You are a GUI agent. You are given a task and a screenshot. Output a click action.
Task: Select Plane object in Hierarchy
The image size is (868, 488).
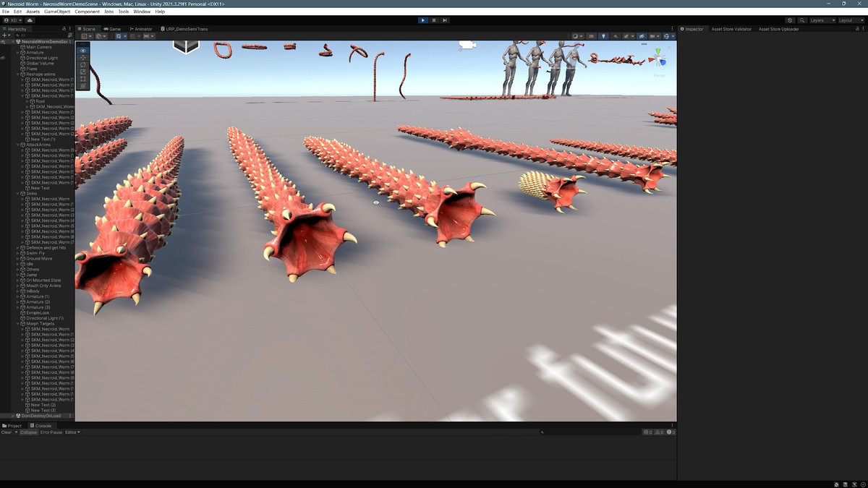[x=32, y=69]
